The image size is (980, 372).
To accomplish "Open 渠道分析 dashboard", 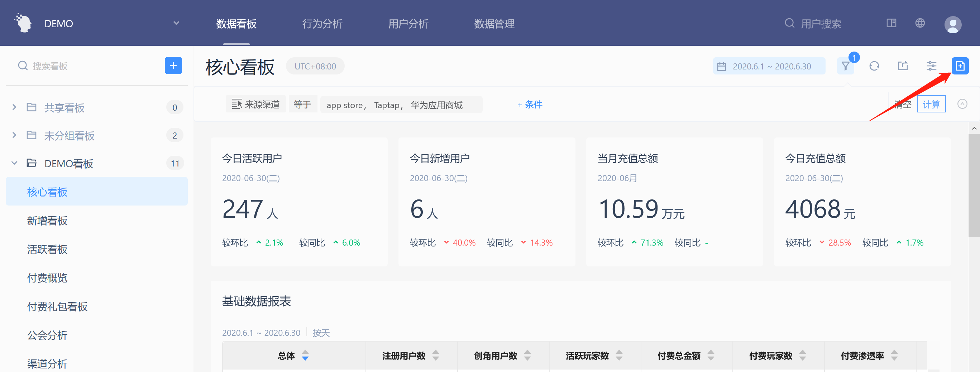I will point(47,364).
